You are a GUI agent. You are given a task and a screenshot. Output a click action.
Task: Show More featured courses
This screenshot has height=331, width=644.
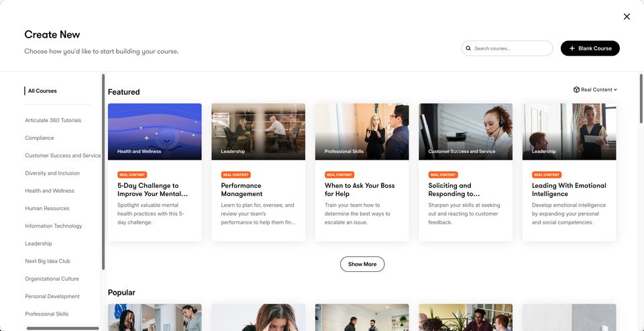(x=362, y=264)
